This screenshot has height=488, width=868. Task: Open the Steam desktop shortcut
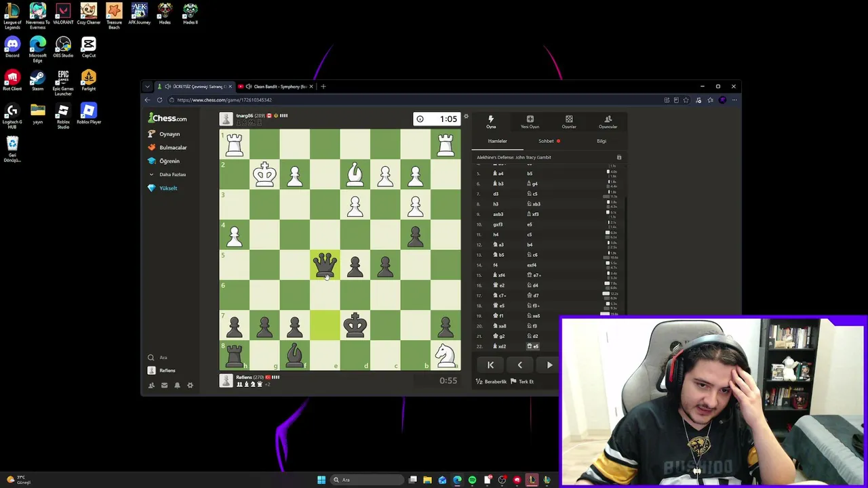37,81
